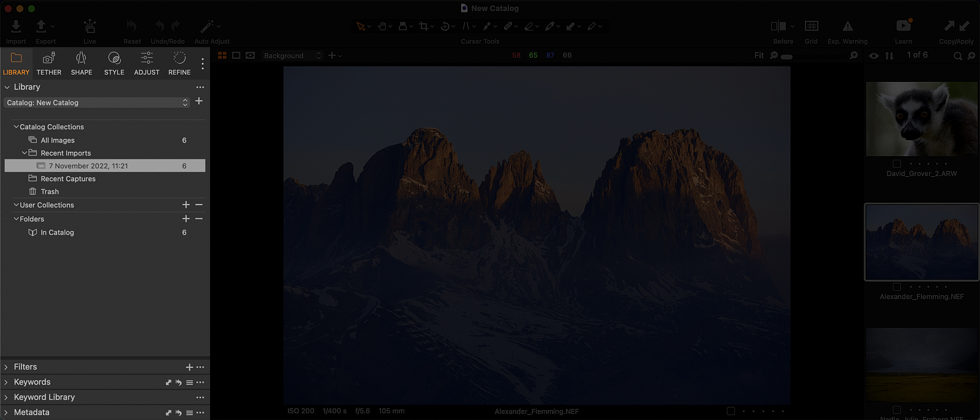The height and width of the screenshot is (420, 980).
Task: Toggle single-image viewer mode icon
Action: pyautogui.click(x=236, y=55)
